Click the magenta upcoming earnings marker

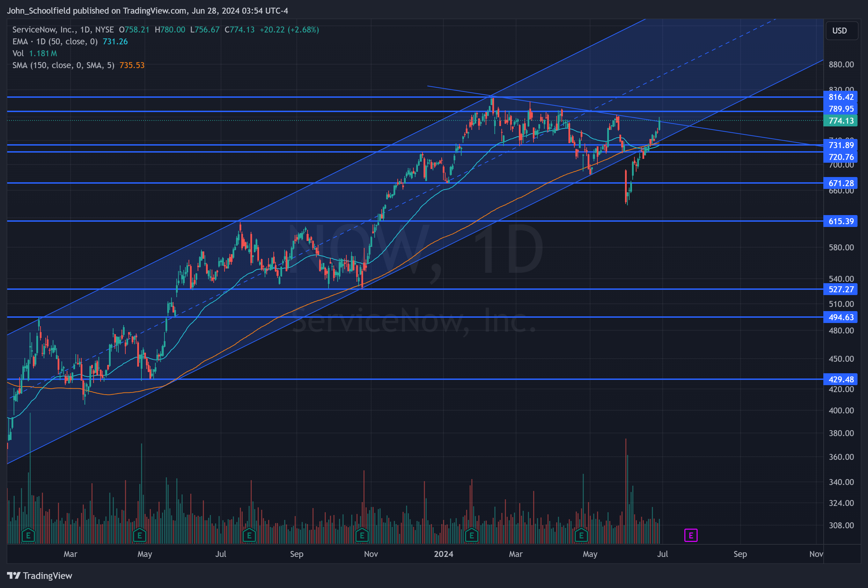pos(691,535)
